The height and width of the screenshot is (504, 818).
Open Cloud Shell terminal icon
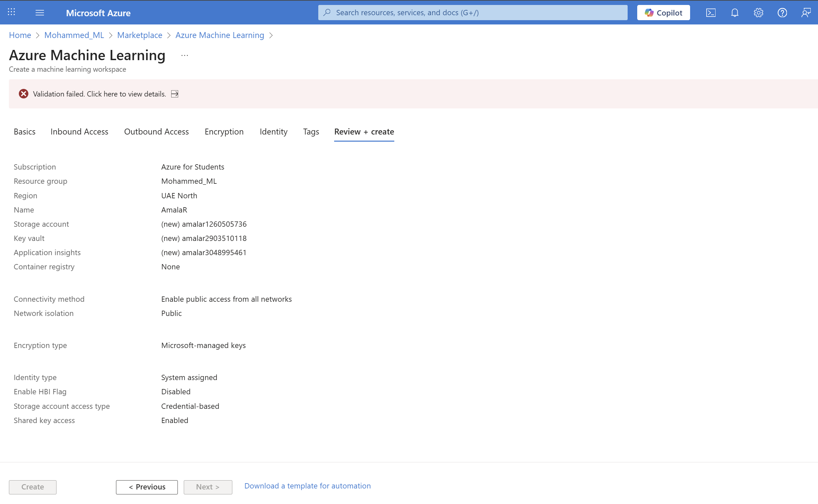[711, 13]
